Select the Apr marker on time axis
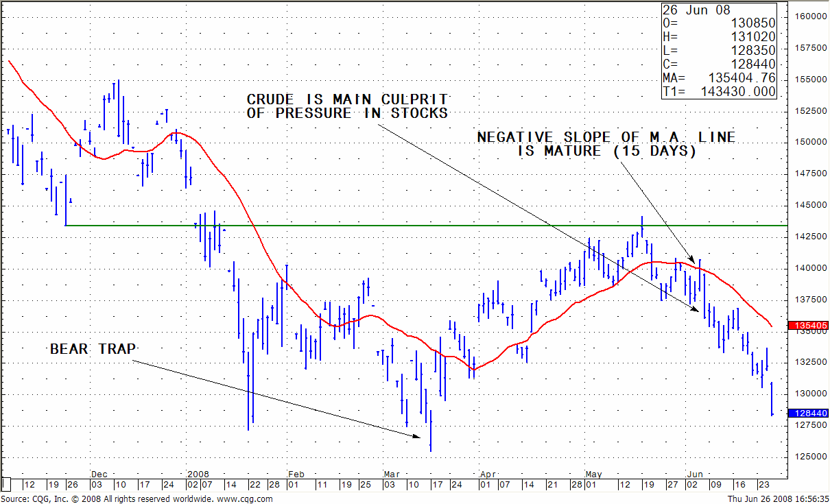Screen dimensions: 830x504 (x=488, y=474)
